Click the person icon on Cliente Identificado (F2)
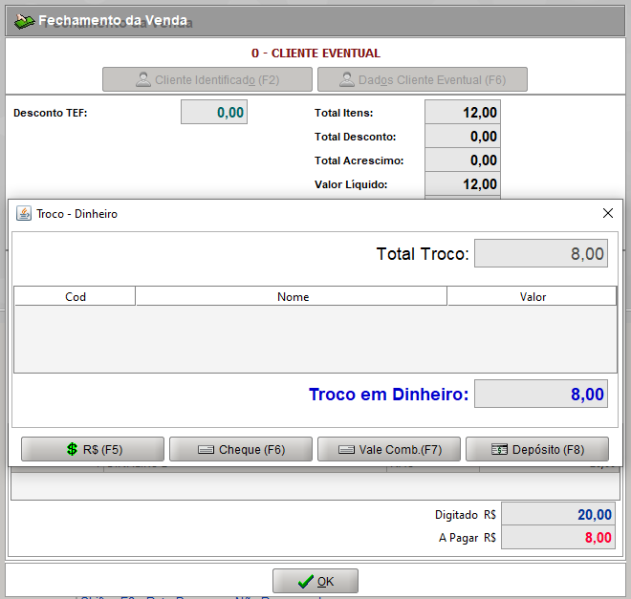The height and width of the screenshot is (599, 631). click(143, 80)
